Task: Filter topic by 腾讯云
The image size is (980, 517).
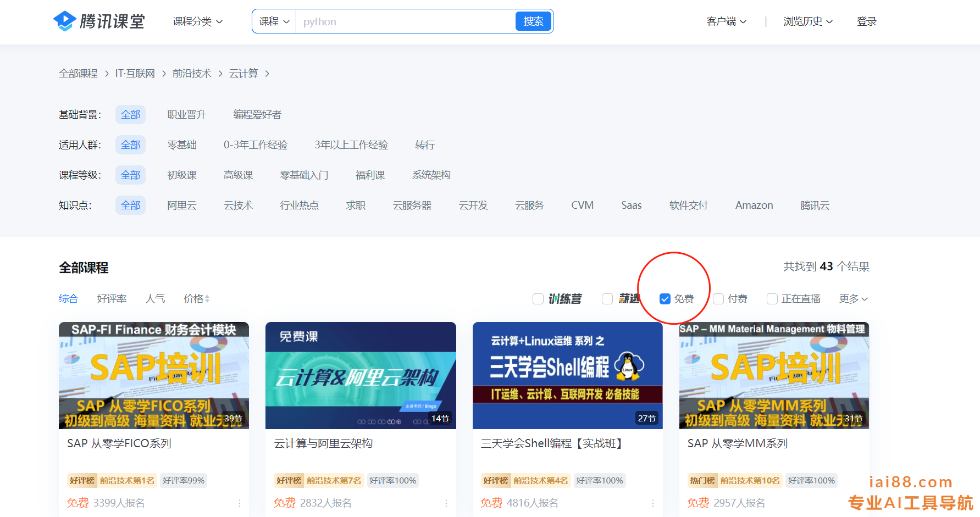Action: point(815,205)
